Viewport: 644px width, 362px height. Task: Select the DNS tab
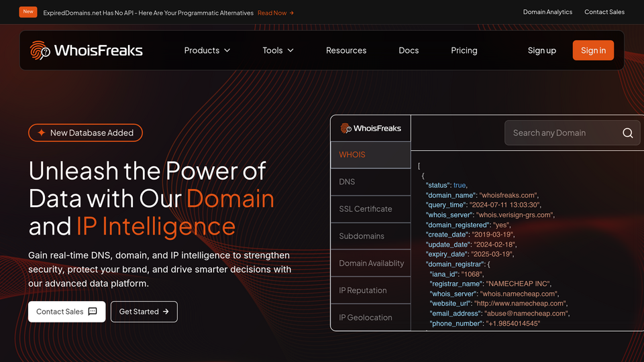tap(370, 182)
